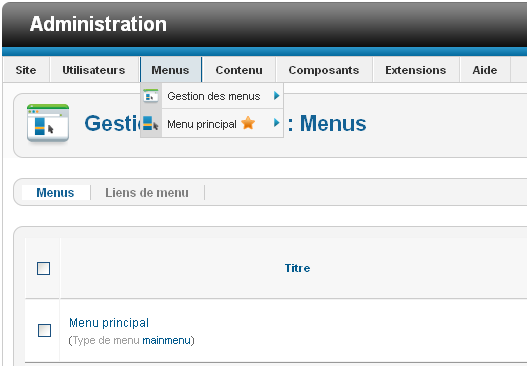Switch to the Liens de menu tab
The width and height of the screenshot is (527, 366).
(x=147, y=193)
